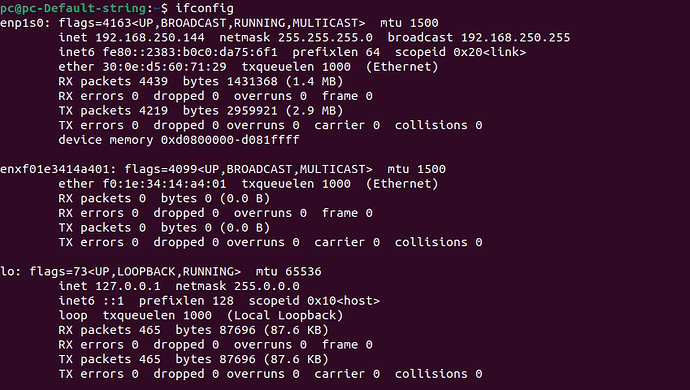This screenshot has width=690, height=390.
Task: Click the netmask 255.255.255.0 value
Action: tap(325, 37)
